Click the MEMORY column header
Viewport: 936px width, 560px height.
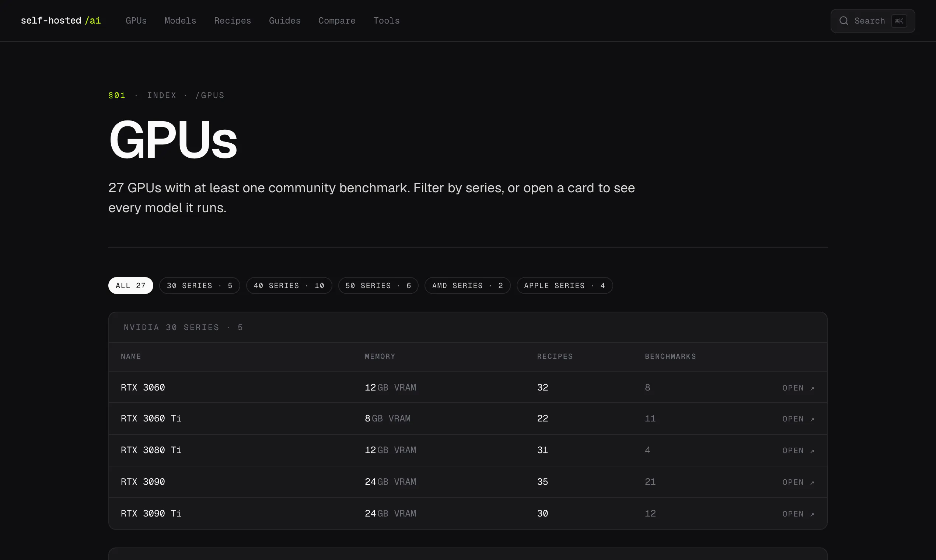(x=380, y=357)
